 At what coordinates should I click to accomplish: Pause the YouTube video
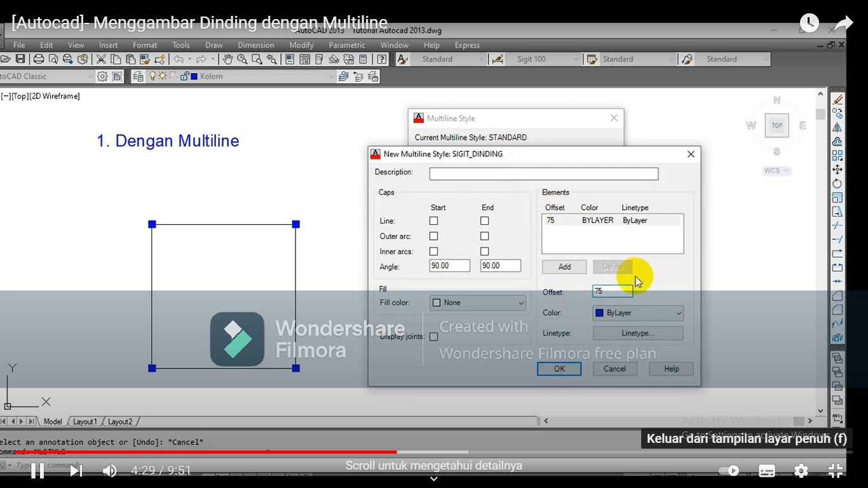pos(37,471)
